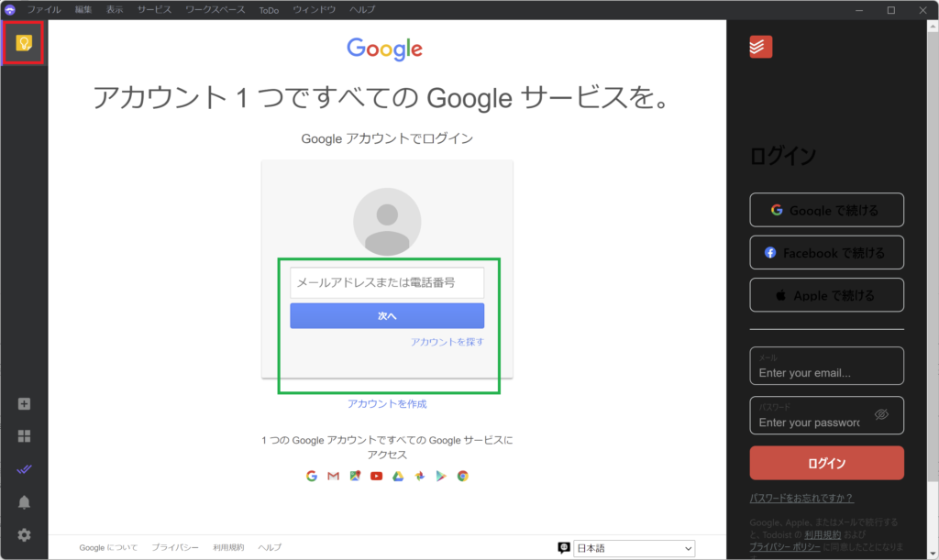Focus the Todoist email input field
The image size is (939, 560).
[x=826, y=367]
